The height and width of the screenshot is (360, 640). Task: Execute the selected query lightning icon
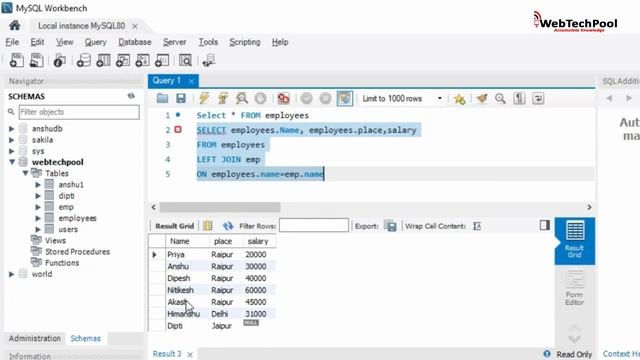(x=204, y=98)
